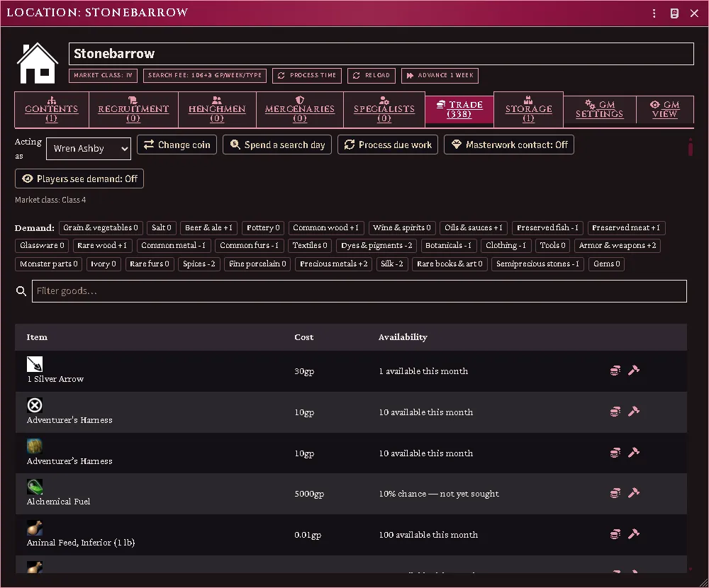Image resolution: width=709 pixels, height=588 pixels.
Task: Switch to the Contents tab
Action: [52, 110]
